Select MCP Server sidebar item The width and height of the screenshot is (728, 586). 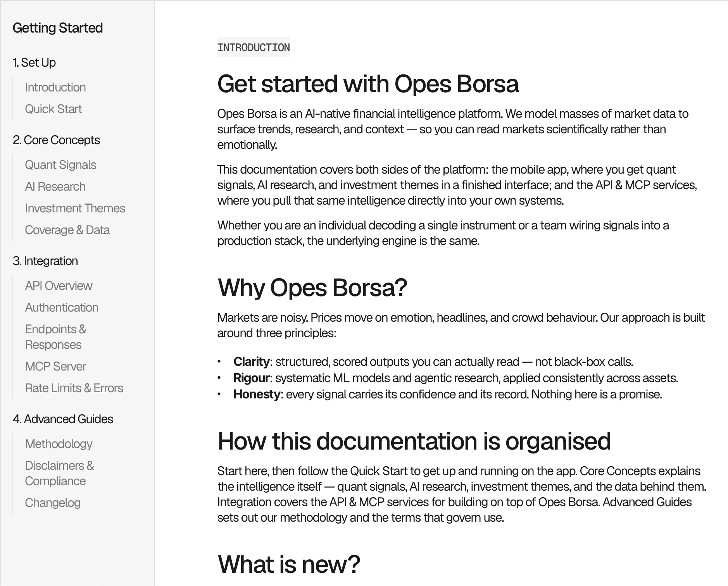click(55, 367)
